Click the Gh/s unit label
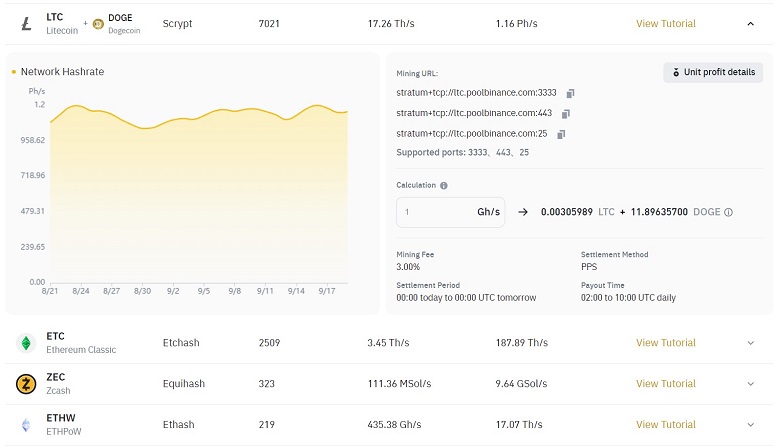Viewport: 775px width, 447px height. pyautogui.click(x=488, y=212)
